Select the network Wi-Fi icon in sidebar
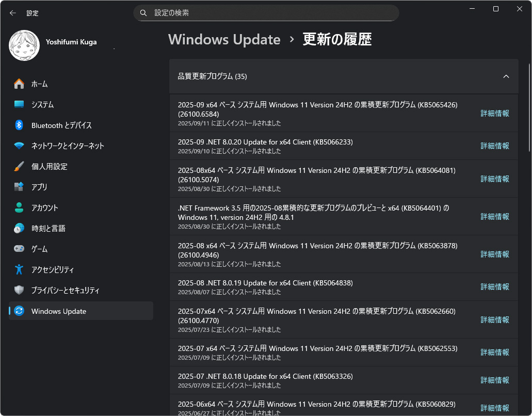Screen dimensions: 532x416 (x=19, y=146)
